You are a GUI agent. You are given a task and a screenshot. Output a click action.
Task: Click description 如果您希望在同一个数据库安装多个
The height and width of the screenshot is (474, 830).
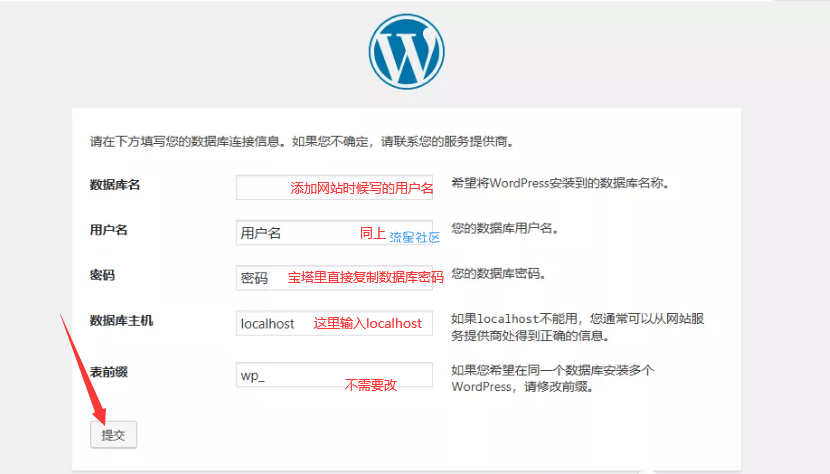click(x=553, y=378)
